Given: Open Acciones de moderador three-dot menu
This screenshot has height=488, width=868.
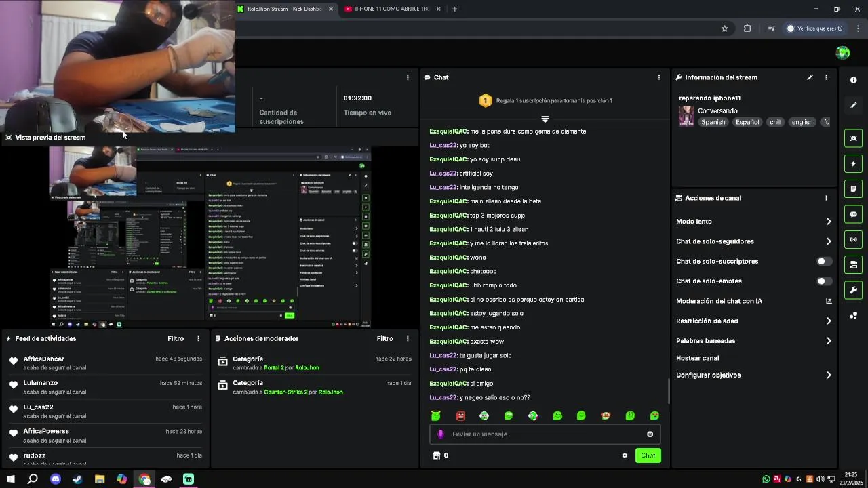Looking at the screenshot, I should click(408, 338).
